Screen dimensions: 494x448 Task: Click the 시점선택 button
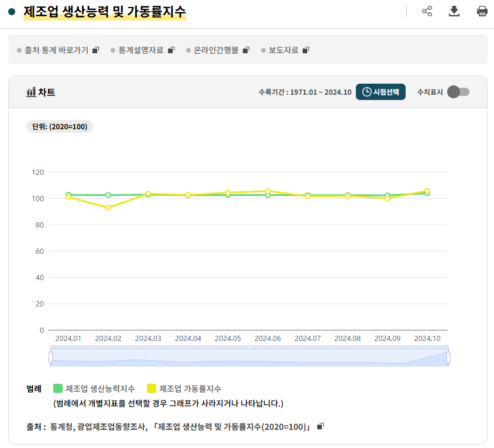click(x=380, y=92)
